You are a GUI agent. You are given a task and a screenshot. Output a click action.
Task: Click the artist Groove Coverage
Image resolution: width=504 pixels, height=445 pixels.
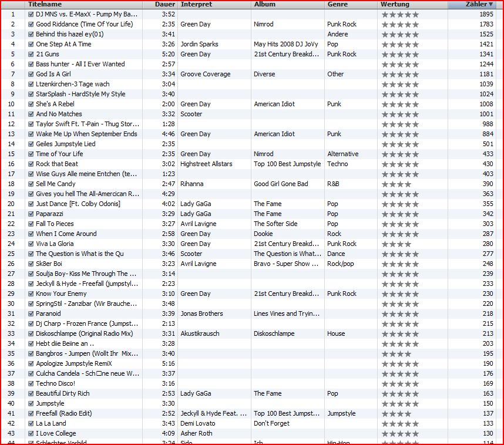(x=206, y=74)
